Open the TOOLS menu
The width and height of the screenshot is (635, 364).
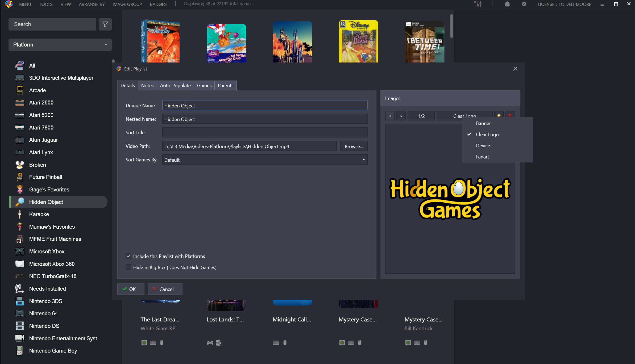coord(45,4)
